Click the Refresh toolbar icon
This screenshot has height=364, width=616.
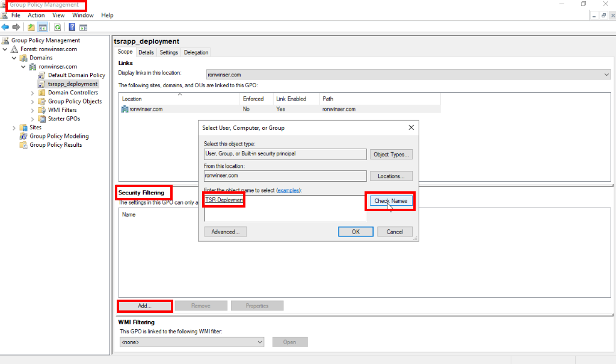pyautogui.click(x=58, y=27)
